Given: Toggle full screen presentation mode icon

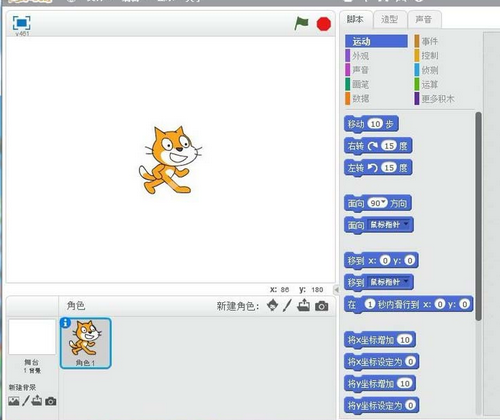Looking at the screenshot, I should coord(22,23).
